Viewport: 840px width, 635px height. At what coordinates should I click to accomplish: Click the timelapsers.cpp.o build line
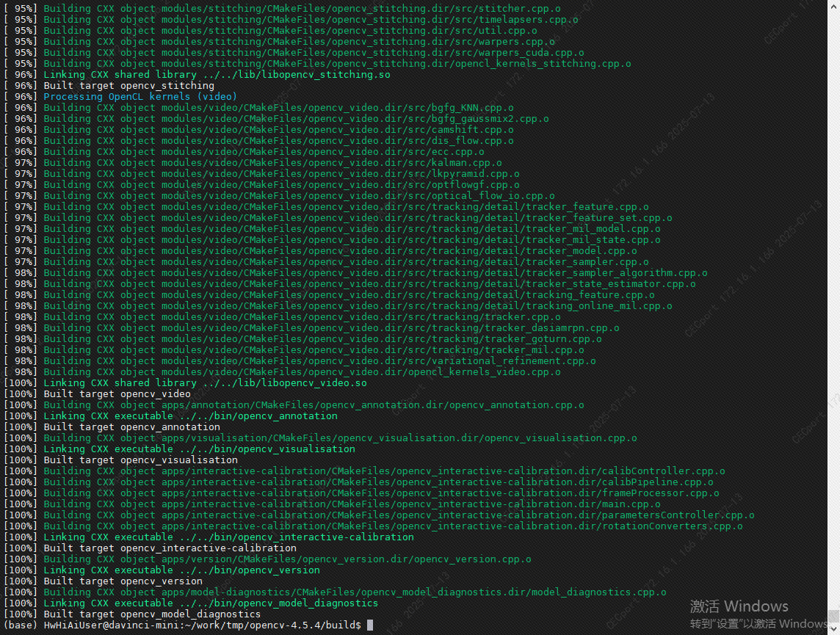pyautogui.click(x=291, y=20)
